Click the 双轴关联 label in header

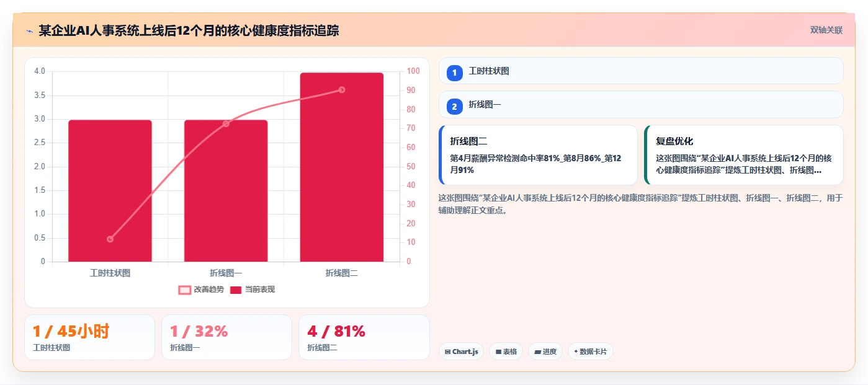(826, 30)
